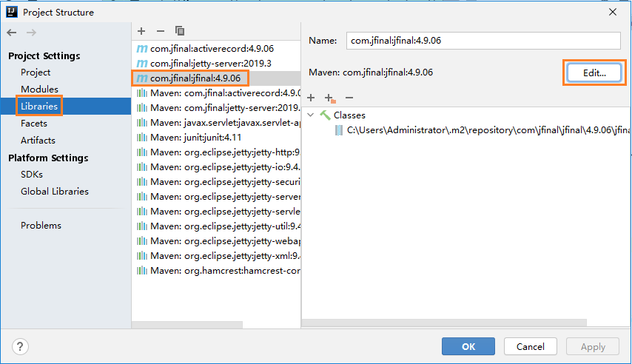The width and height of the screenshot is (632, 364).
Task: Select Maven: jetty-util library
Action: tap(216, 226)
